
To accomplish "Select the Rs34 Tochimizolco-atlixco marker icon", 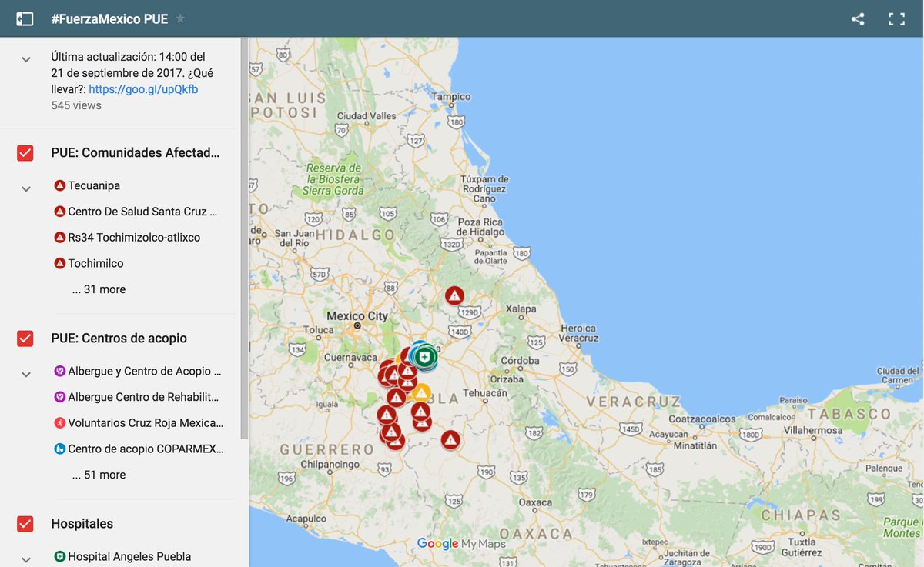I will (x=59, y=238).
